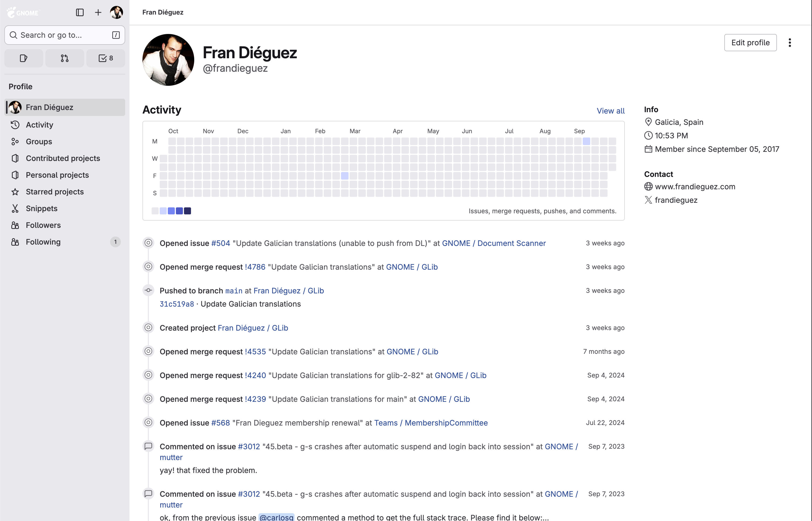Screen dimensions: 812x521
Task: Expand Contributed projects section
Action: coord(63,158)
